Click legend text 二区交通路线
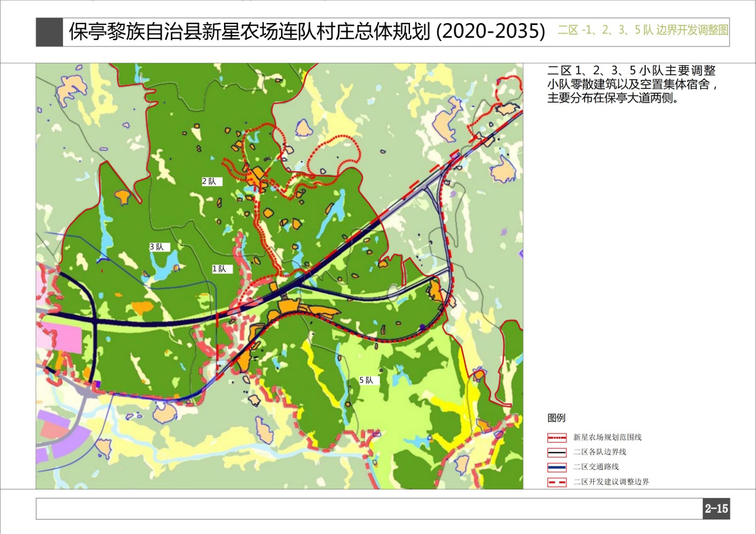This screenshot has width=756, height=534. (x=596, y=467)
